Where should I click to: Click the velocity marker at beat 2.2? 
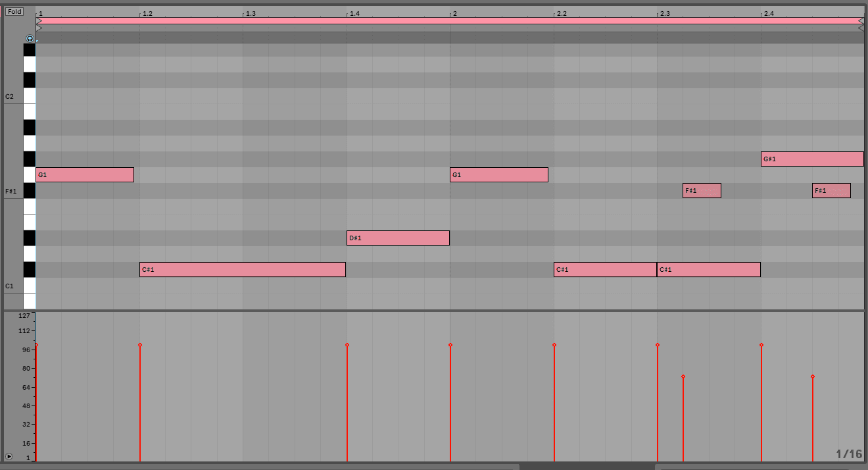pos(554,345)
